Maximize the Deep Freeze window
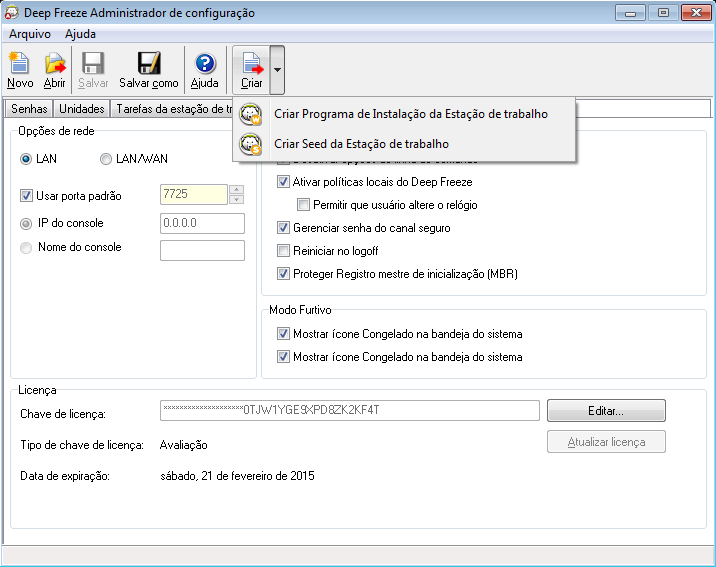Viewport: 716px width, 567px height. pyautogui.click(x=663, y=13)
